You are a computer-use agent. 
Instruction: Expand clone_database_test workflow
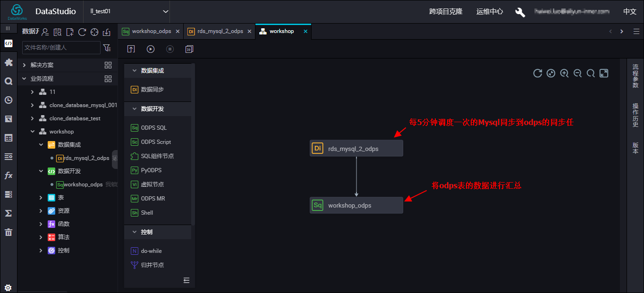pos(32,118)
